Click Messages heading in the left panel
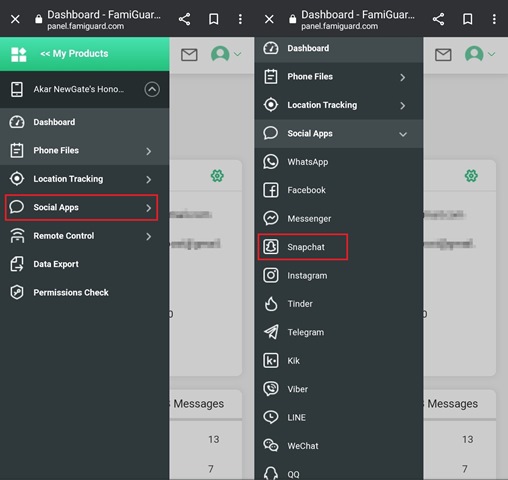The height and width of the screenshot is (480, 508). (x=199, y=404)
